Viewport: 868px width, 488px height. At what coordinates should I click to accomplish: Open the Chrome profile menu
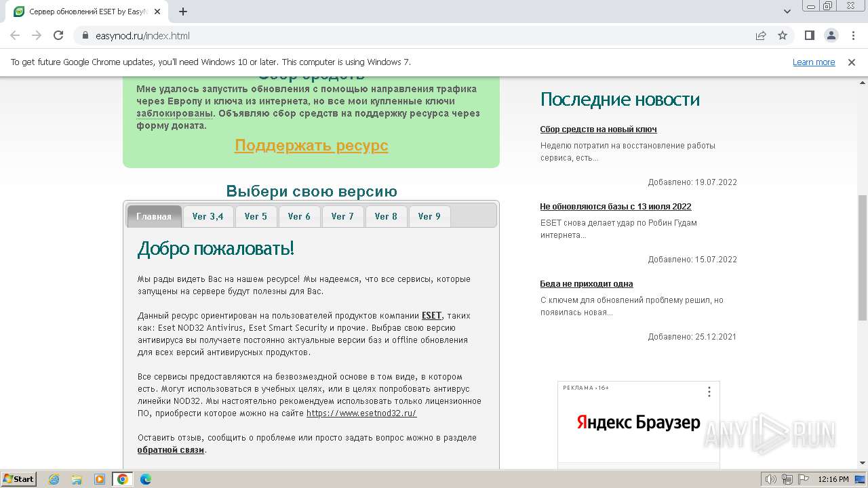point(831,36)
